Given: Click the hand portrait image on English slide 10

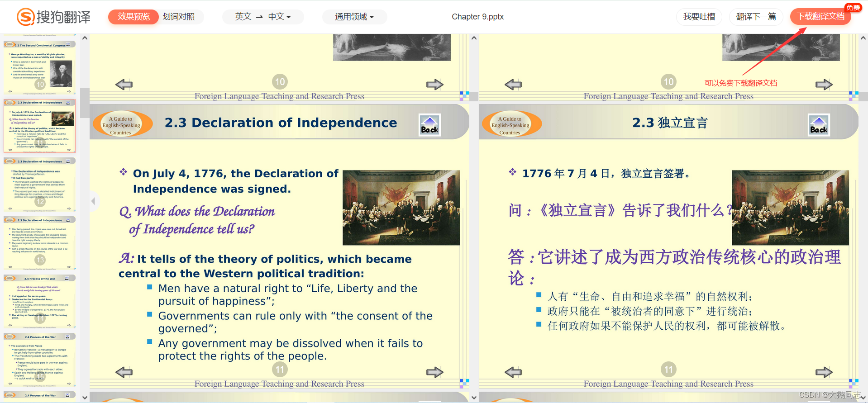Looking at the screenshot, I should click(x=392, y=47).
